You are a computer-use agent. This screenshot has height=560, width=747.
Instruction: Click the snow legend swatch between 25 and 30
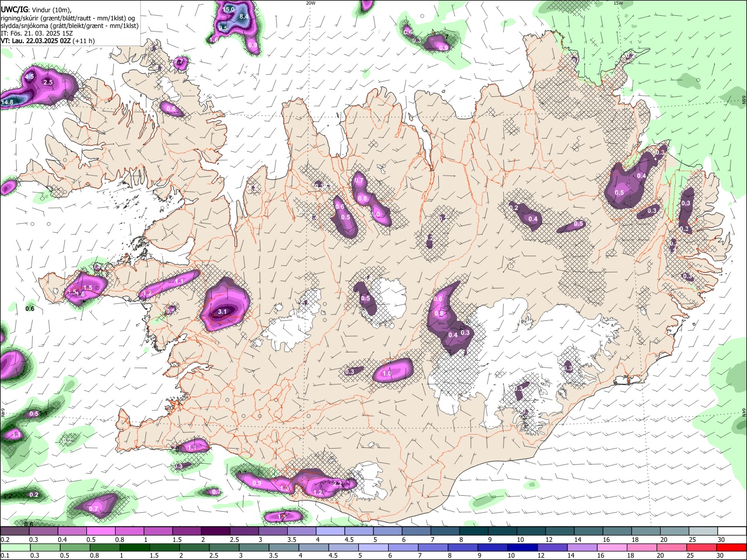tap(703, 531)
